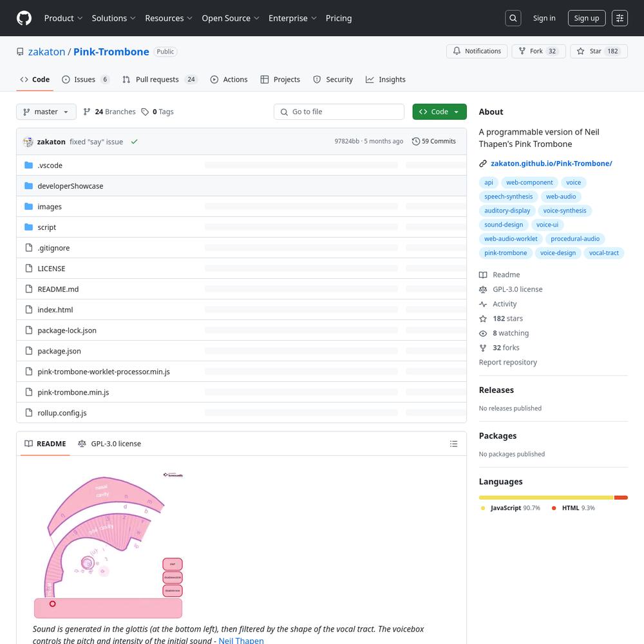The height and width of the screenshot is (644, 644).
Task: Open the .vscode folder icon
Action: click(x=29, y=165)
